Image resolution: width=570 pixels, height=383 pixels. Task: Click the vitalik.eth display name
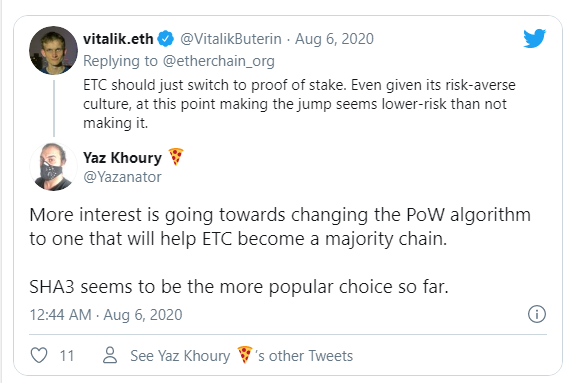click(118, 39)
